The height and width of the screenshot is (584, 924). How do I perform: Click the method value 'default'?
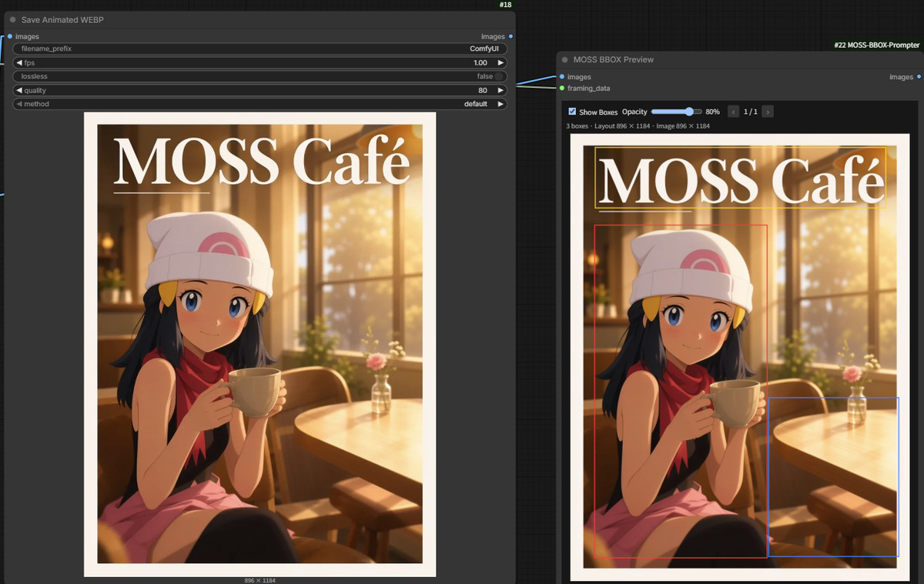point(476,104)
